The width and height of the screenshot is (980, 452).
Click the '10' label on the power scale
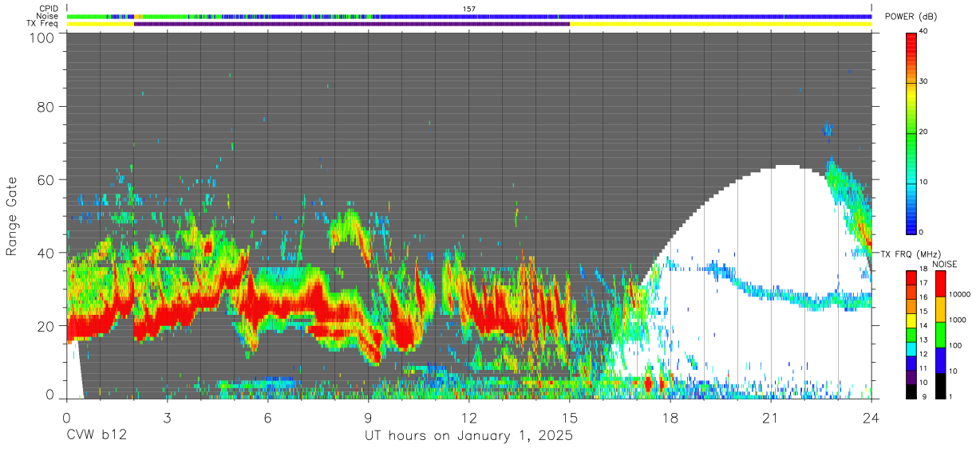tap(923, 182)
